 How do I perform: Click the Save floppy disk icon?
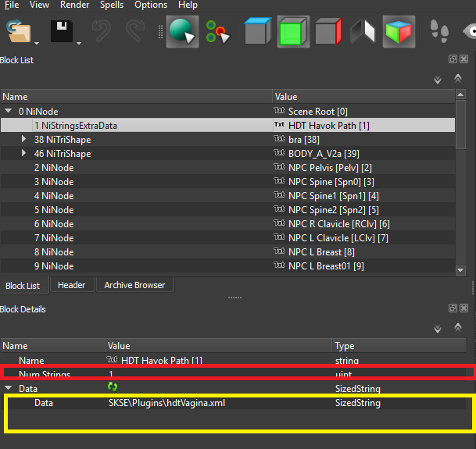pyautogui.click(x=62, y=31)
